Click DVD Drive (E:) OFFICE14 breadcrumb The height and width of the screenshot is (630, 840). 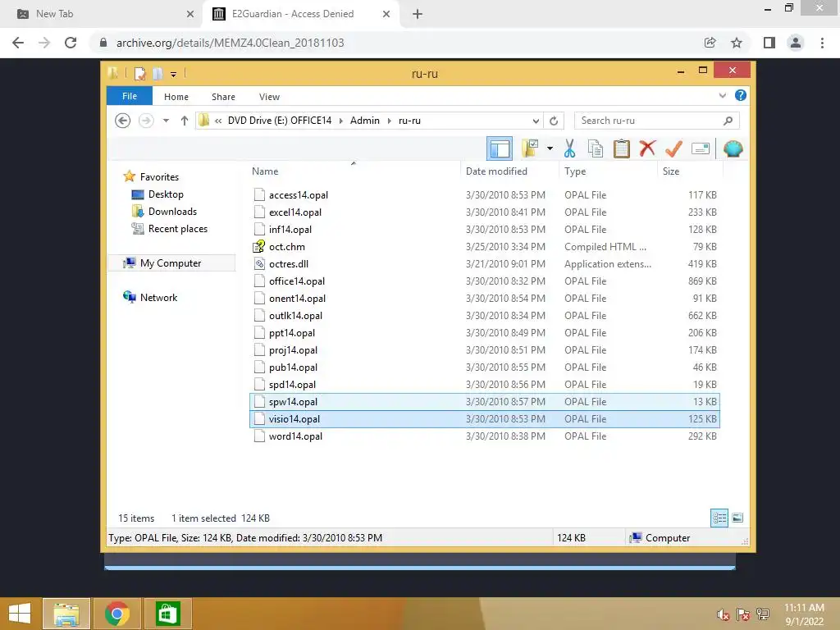pyautogui.click(x=280, y=121)
